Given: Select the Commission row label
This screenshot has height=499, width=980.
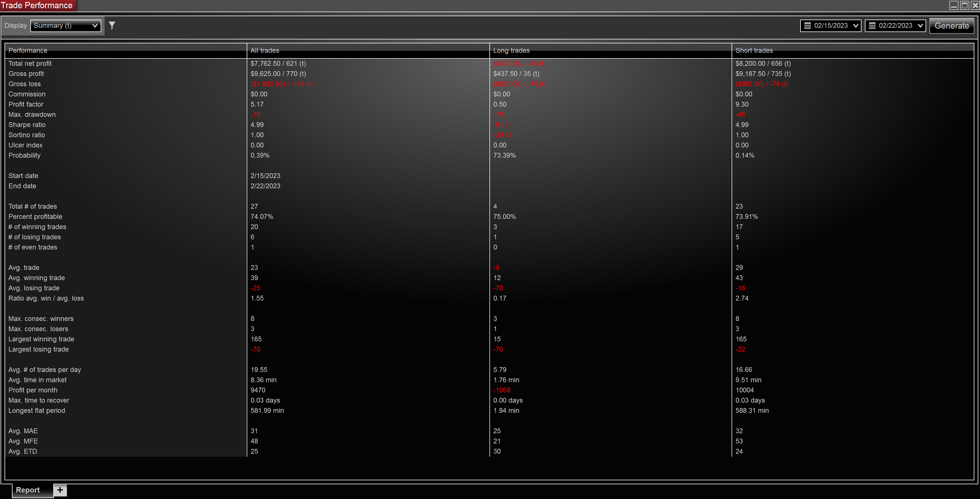Looking at the screenshot, I should (27, 94).
